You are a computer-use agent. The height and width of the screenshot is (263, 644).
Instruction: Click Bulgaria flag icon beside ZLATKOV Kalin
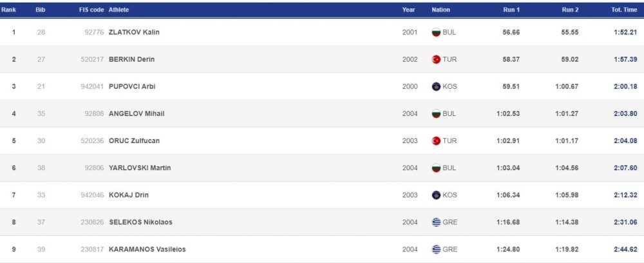coord(436,32)
